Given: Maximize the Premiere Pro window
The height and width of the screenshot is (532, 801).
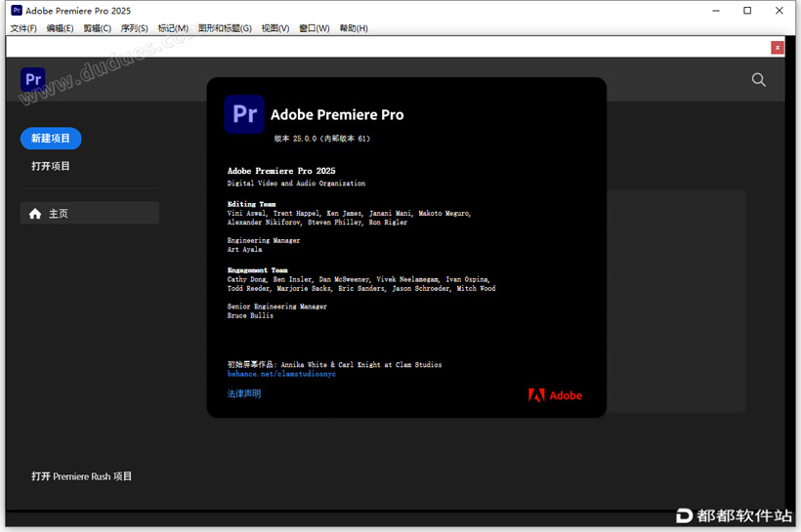Looking at the screenshot, I should [747, 10].
